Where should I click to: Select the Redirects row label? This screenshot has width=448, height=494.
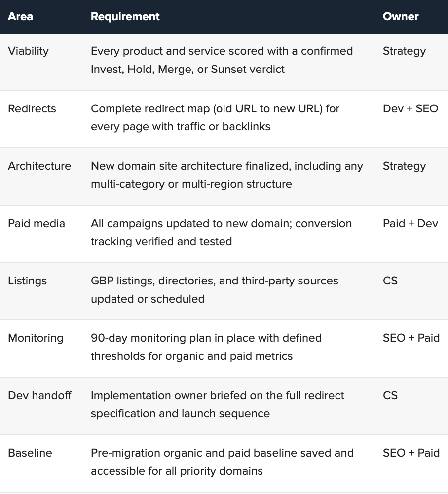tap(32, 108)
